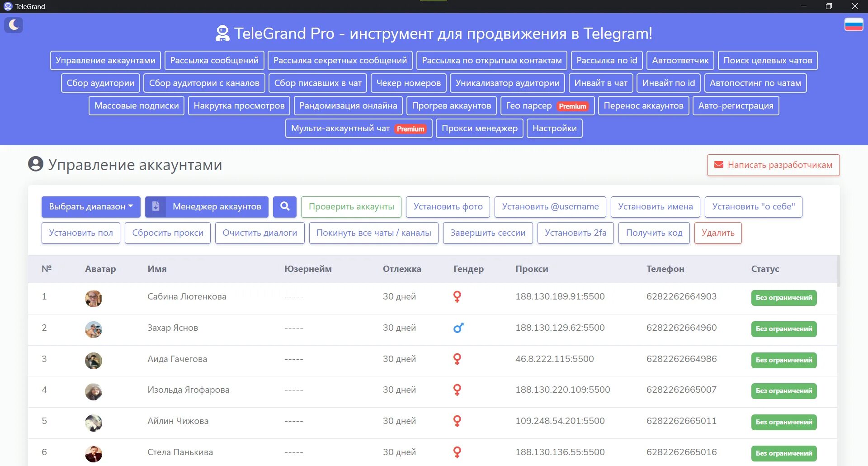Open Массовые подписки
This screenshot has height=466, width=868.
pyautogui.click(x=137, y=106)
